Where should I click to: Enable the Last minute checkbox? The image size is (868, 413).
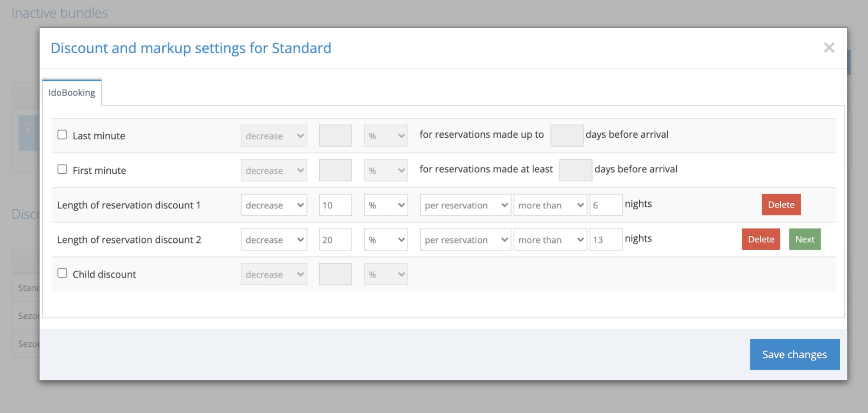pyautogui.click(x=63, y=135)
